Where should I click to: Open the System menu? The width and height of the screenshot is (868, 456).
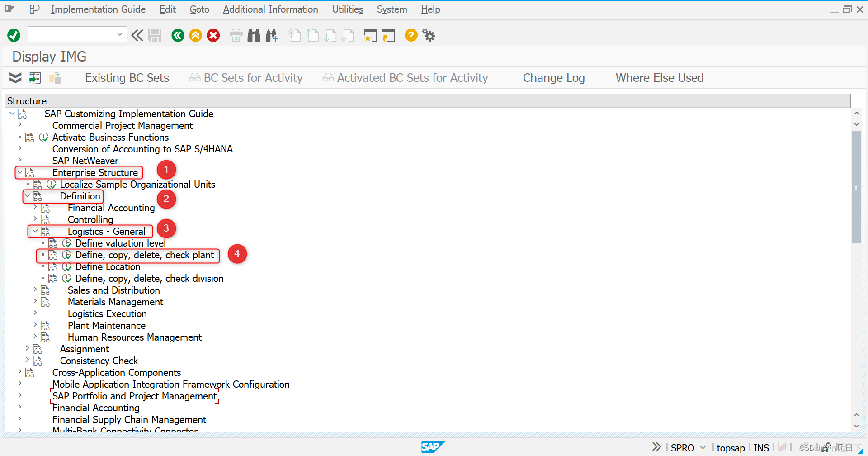(x=392, y=9)
